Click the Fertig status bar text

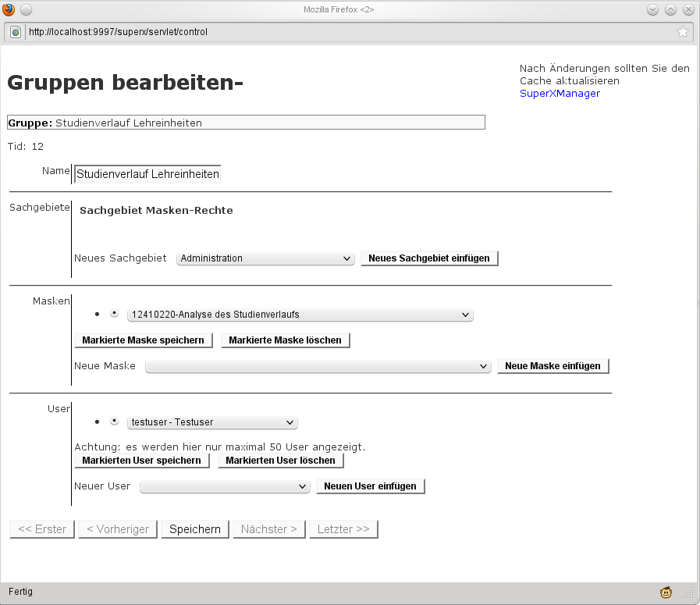click(20, 592)
